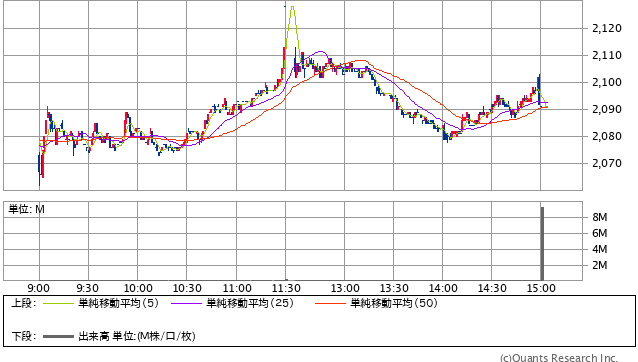Click the 2M volume axis label

tap(600, 265)
